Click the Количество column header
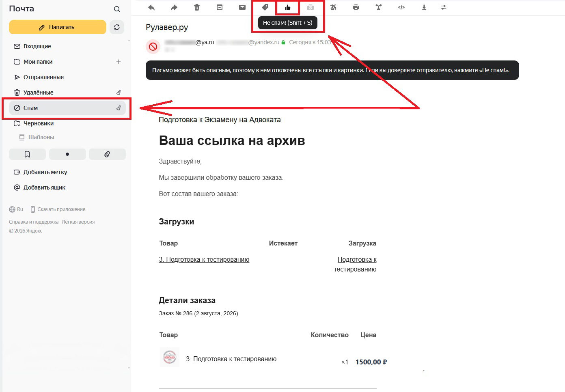 pos(330,335)
